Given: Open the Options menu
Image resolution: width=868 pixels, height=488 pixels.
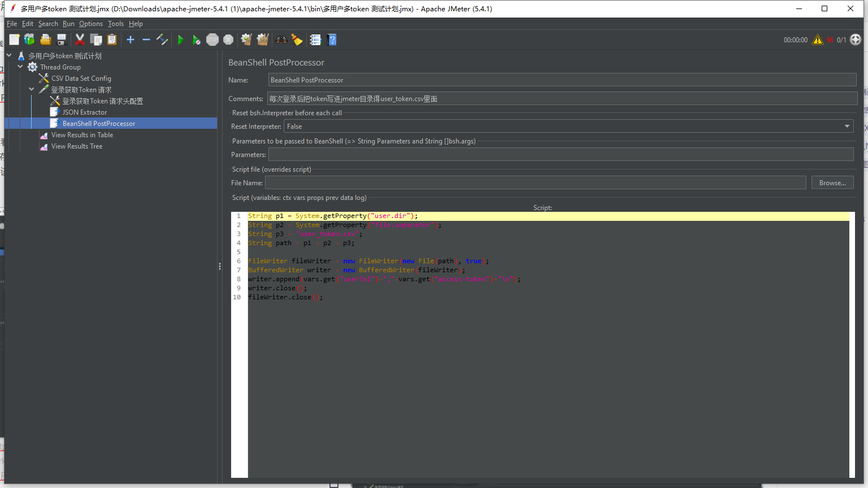Looking at the screenshot, I should pos(91,24).
